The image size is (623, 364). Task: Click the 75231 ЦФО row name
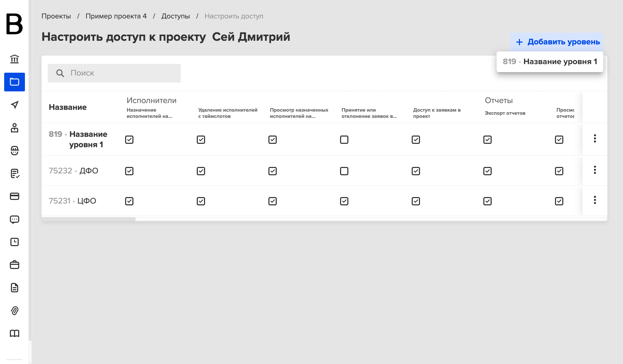72,201
